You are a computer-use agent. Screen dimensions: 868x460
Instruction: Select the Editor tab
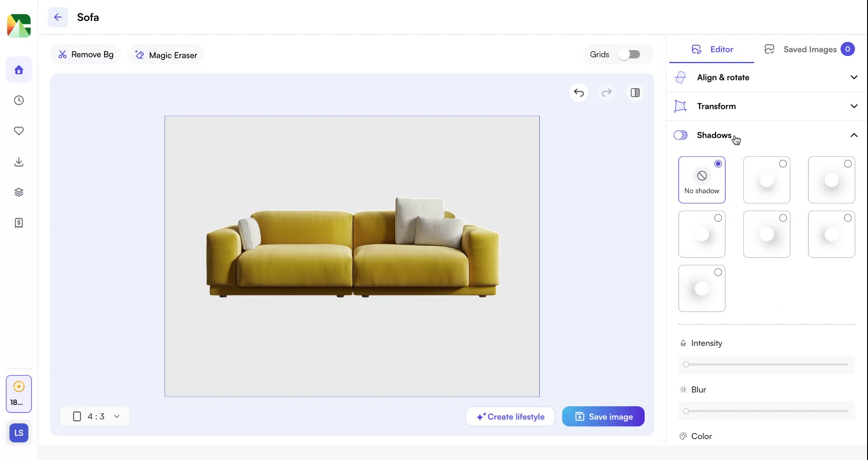[x=712, y=49]
